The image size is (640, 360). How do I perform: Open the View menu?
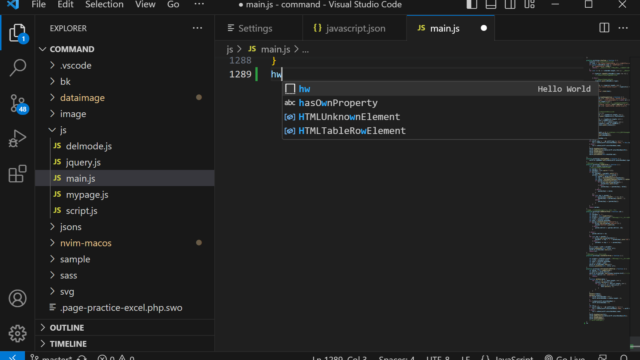pyautogui.click(x=145, y=4)
